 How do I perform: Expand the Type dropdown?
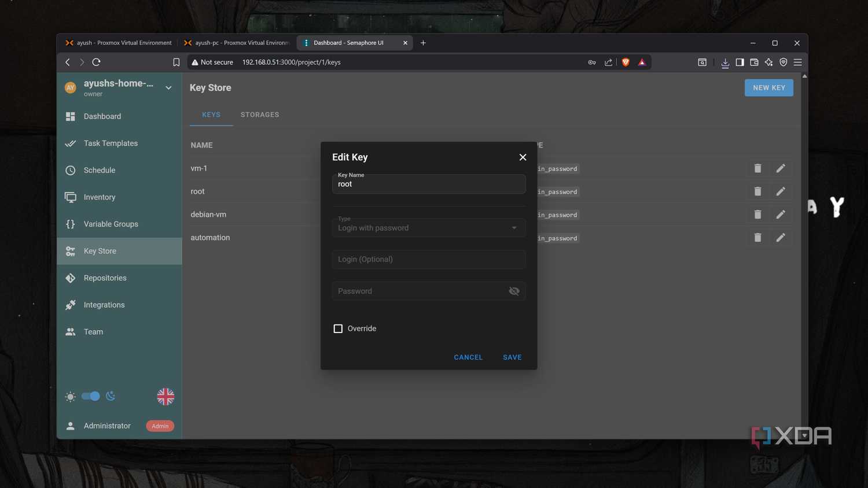click(x=429, y=228)
